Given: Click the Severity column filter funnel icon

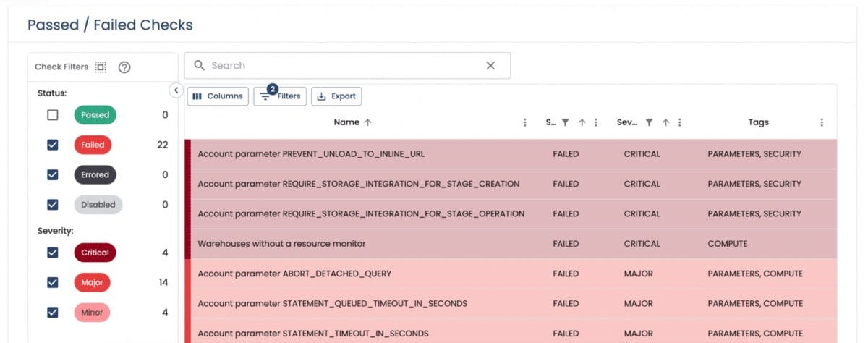Looking at the screenshot, I should (x=649, y=122).
